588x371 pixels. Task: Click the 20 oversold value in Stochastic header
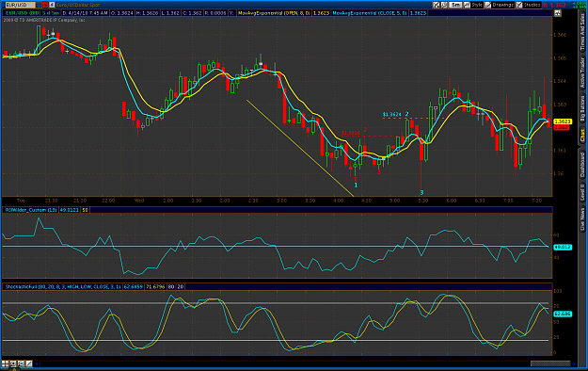(x=181, y=286)
